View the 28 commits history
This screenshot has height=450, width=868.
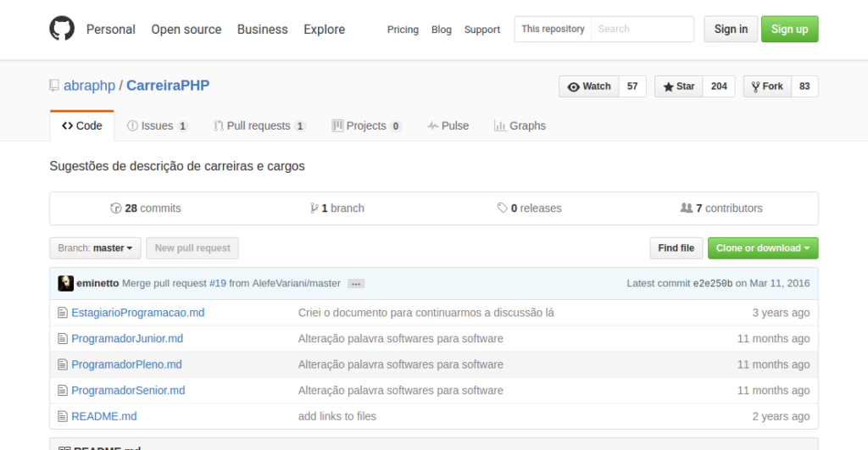pyautogui.click(x=146, y=208)
